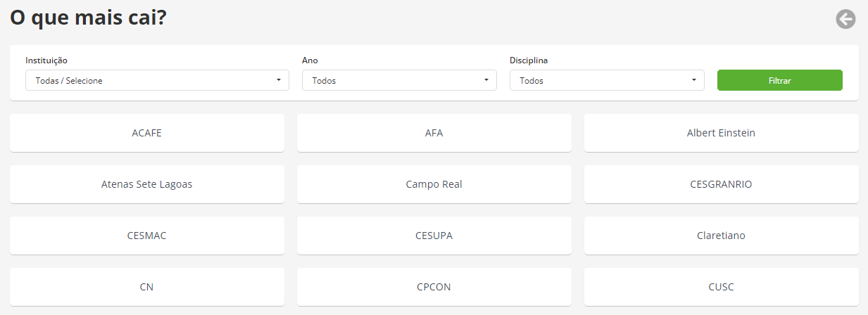Choose the CESUPA card
Image resolution: width=868 pixels, height=315 pixels.
[434, 236]
